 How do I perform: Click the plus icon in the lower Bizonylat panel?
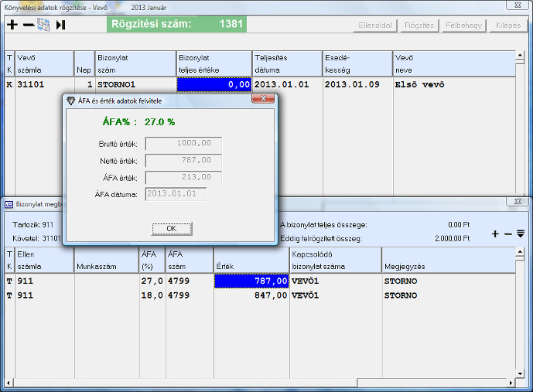tap(495, 233)
